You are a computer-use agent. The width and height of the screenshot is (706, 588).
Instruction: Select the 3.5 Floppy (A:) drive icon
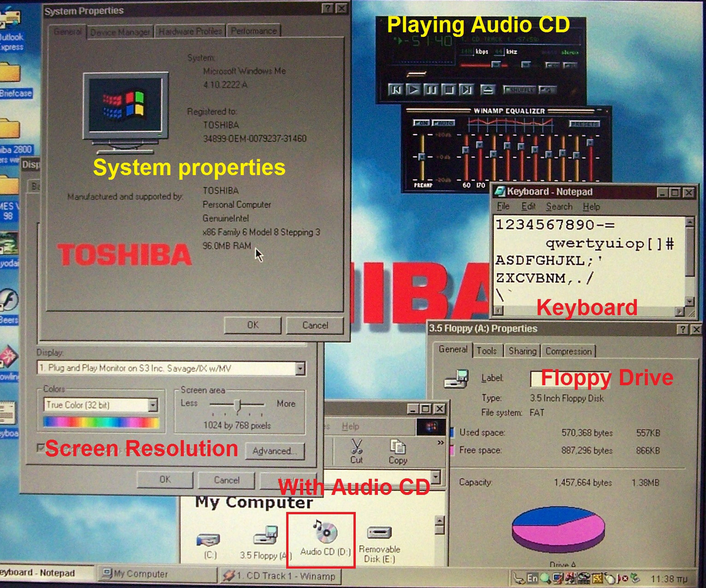coord(266,542)
